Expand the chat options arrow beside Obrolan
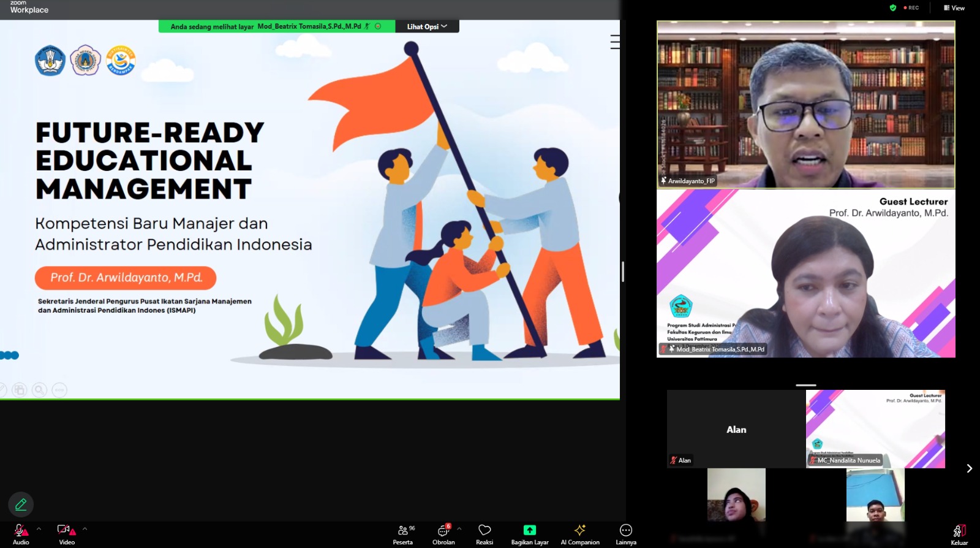Image resolution: width=980 pixels, height=548 pixels. (x=459, y=528)
